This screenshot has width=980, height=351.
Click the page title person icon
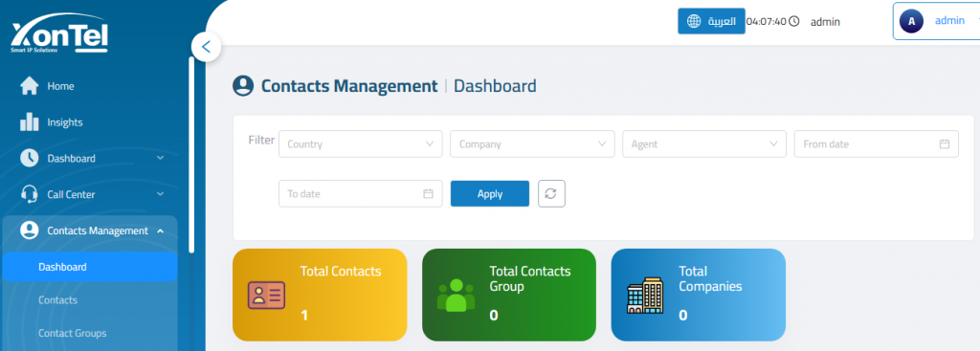[242, 85]
